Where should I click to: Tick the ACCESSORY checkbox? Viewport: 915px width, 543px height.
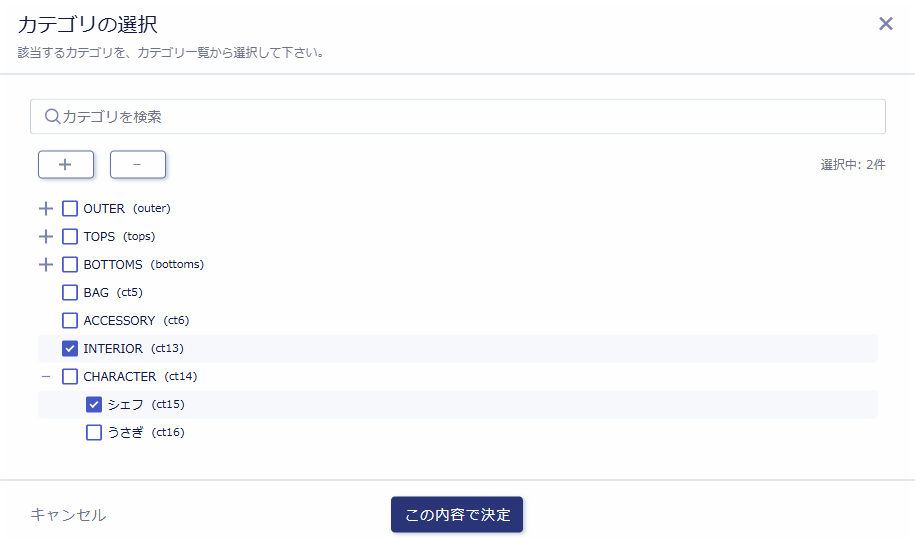coord(70,321)
